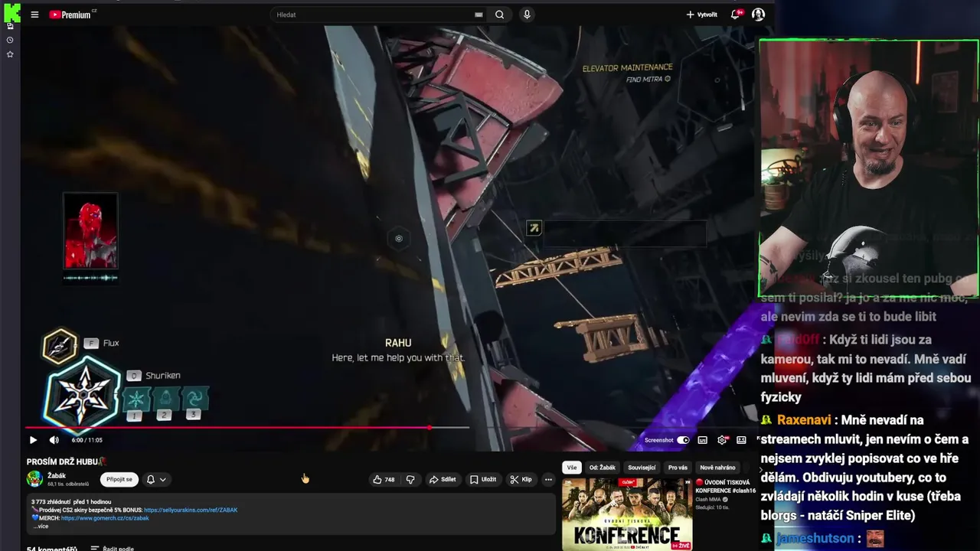Open ÚVODNÍ TISKOVÁ KONFERENCE video title

click(725, 487)
